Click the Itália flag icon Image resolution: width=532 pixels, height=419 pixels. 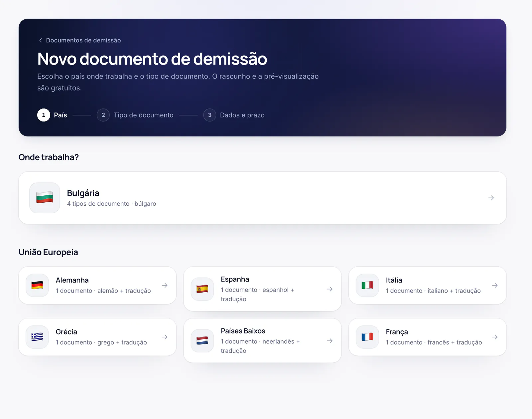[367, 285]
